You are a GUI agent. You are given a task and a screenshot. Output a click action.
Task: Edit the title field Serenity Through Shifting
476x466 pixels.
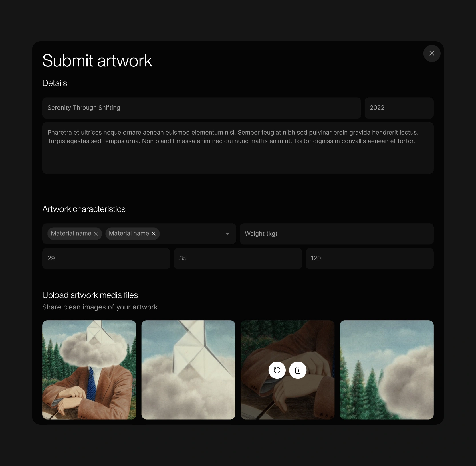tap(202, 108)
